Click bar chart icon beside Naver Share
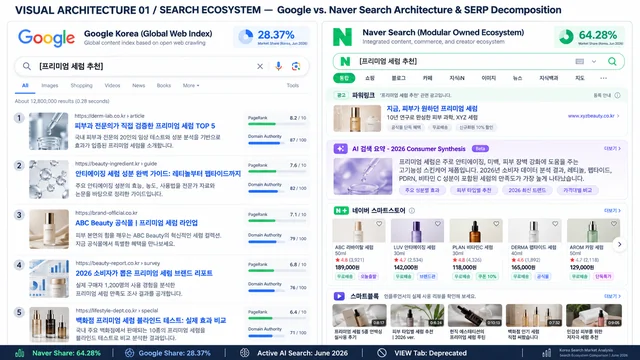This screenshot has height=360, width=640. click(x=20, y=353)
